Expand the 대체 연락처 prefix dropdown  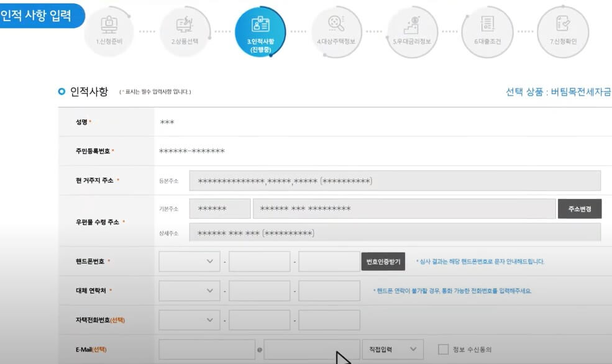click(x=190, y=291)
